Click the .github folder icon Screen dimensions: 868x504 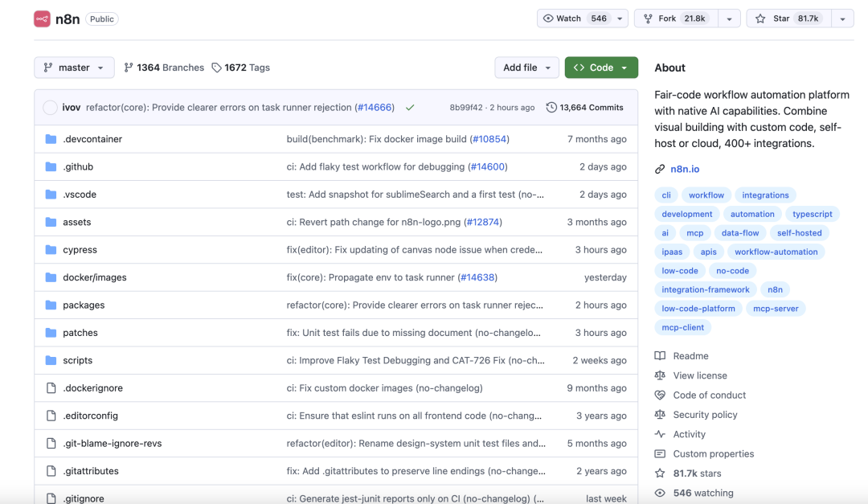coord(51,166)
